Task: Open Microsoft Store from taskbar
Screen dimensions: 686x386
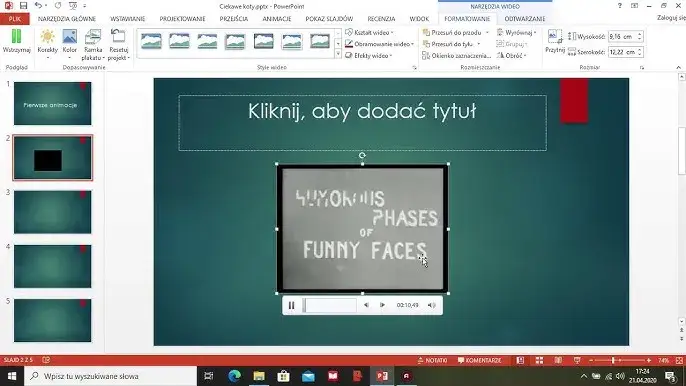Action: pos(284,376)
